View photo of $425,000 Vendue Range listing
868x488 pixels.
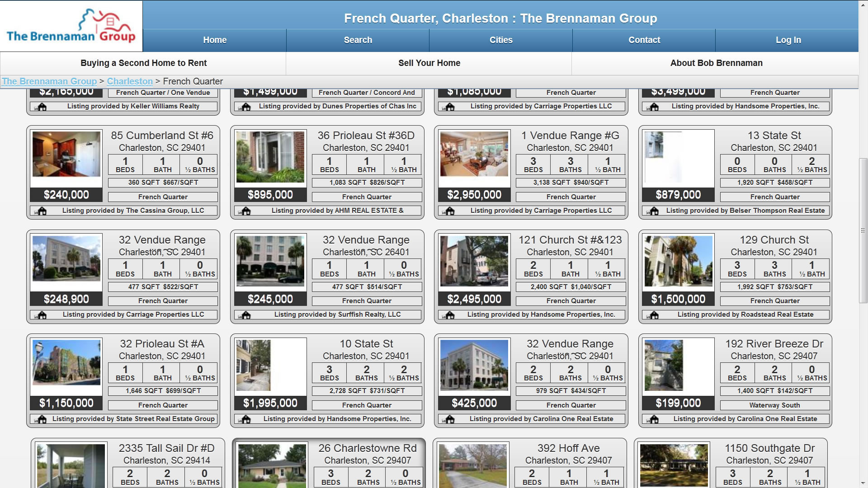point(474,365)
